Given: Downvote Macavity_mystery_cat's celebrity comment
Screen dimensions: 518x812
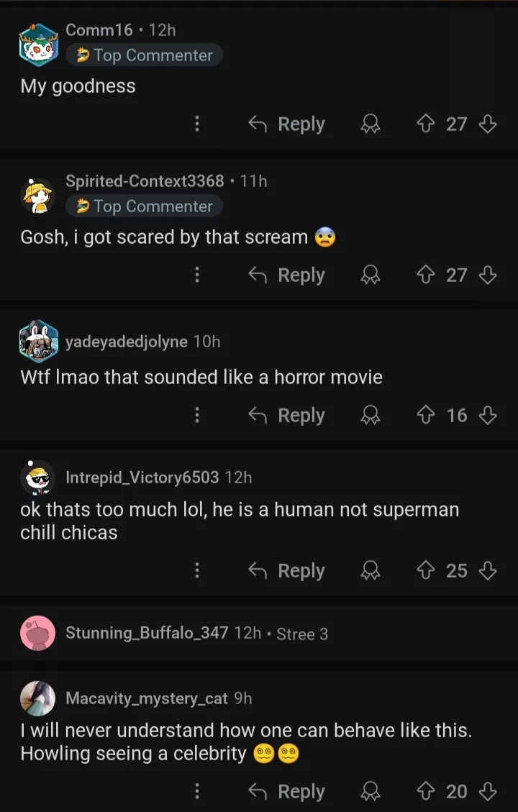Looking at the screenshot, I should 488,792.
